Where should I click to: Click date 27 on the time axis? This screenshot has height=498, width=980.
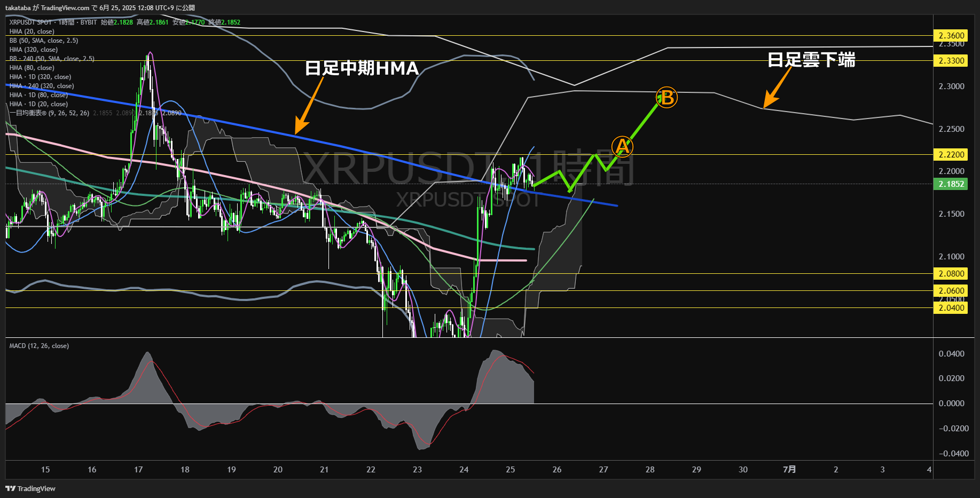pyautogui.click(x=603, y=470)
